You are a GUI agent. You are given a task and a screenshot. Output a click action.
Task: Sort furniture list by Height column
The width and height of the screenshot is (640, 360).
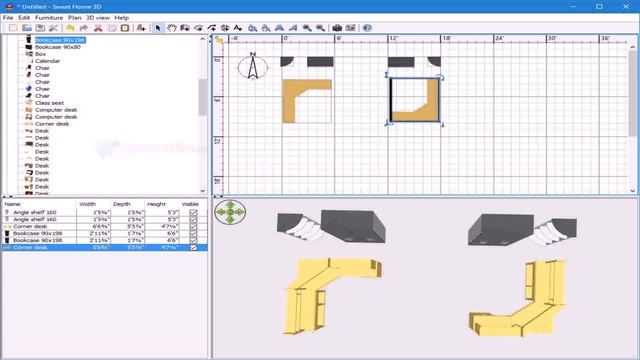pos(162,204)
